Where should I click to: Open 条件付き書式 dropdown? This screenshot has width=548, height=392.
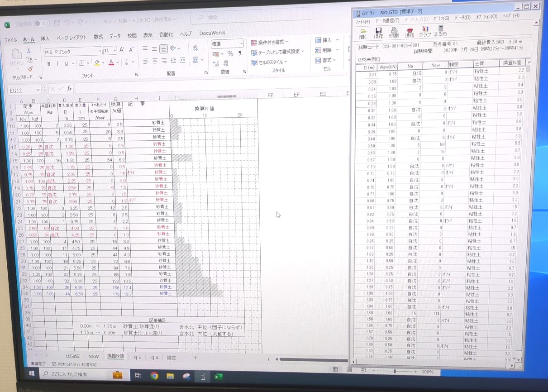coord(270,42)
